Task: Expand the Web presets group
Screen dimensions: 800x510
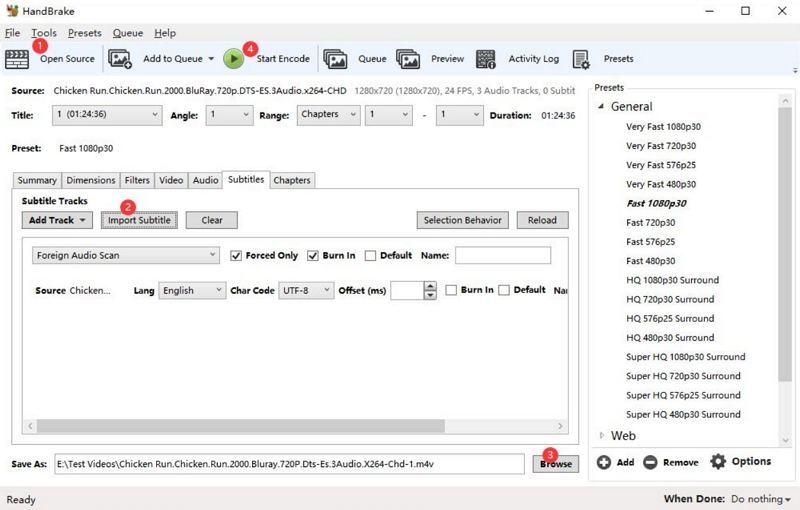Action: pos(602,436)
